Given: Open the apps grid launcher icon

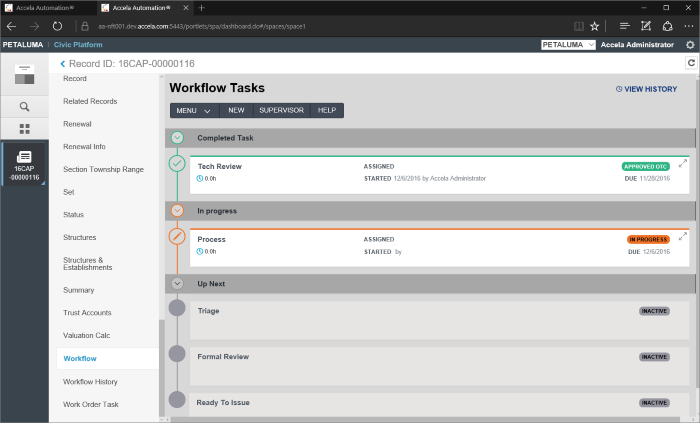Looking at the screenshot, I should (24, 129).
